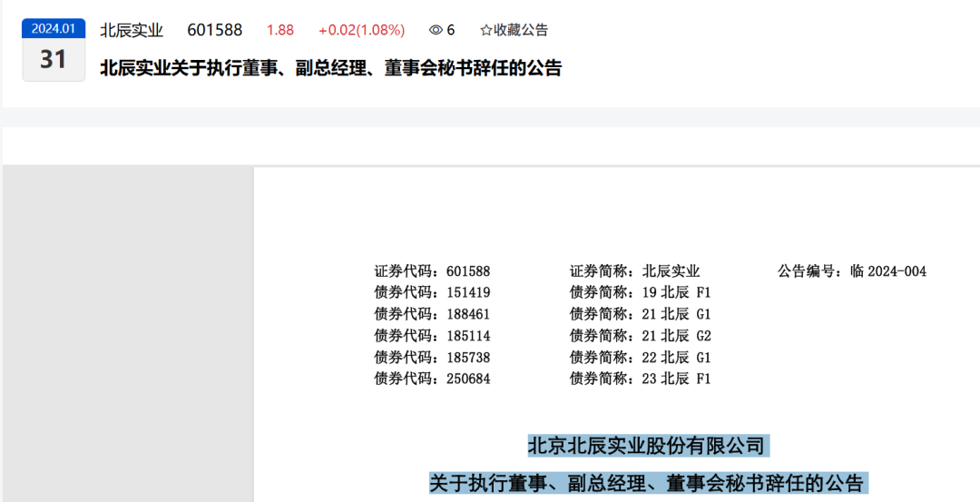Click 债券代码：151419

tap(432, 292)
